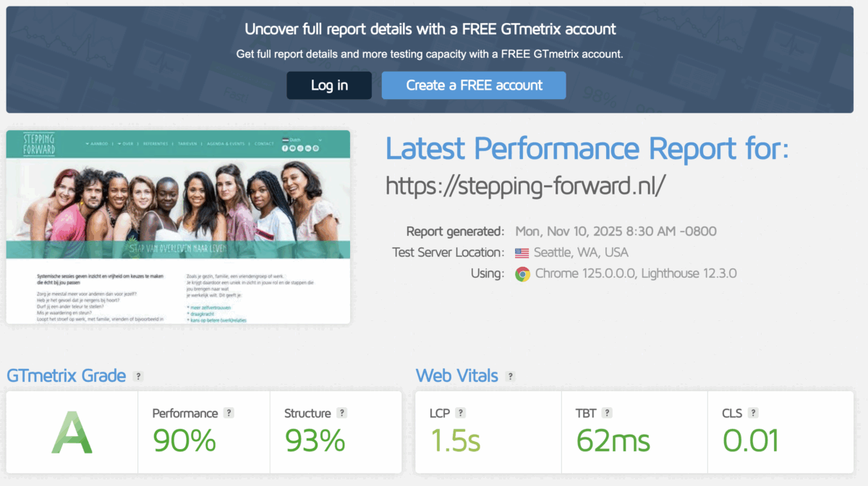The image size is (868, 486).
Task: Click the help icon next to Performance
Action: [229, 413]
